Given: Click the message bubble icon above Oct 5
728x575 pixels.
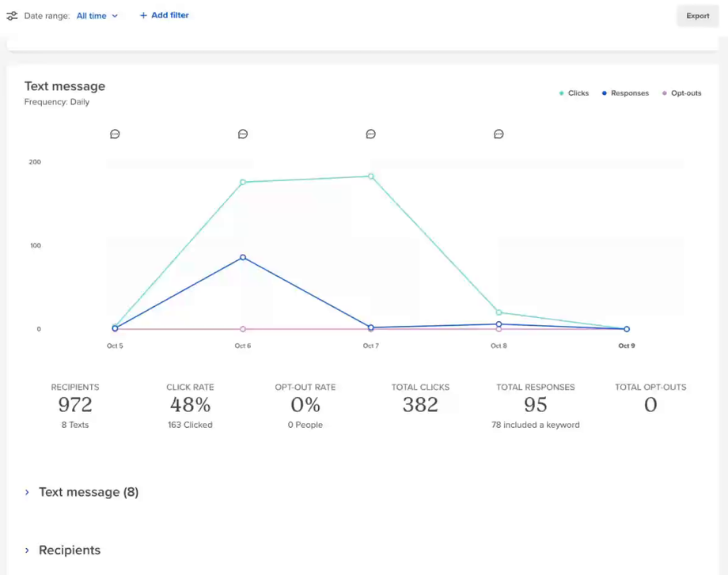Looking at the screenshot, I should click(116, 134).
